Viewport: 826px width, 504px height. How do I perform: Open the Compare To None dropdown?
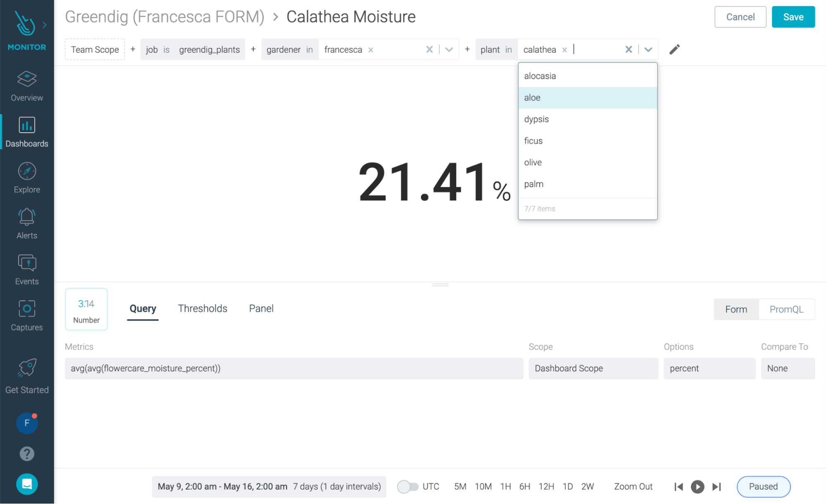pos(788,368)
